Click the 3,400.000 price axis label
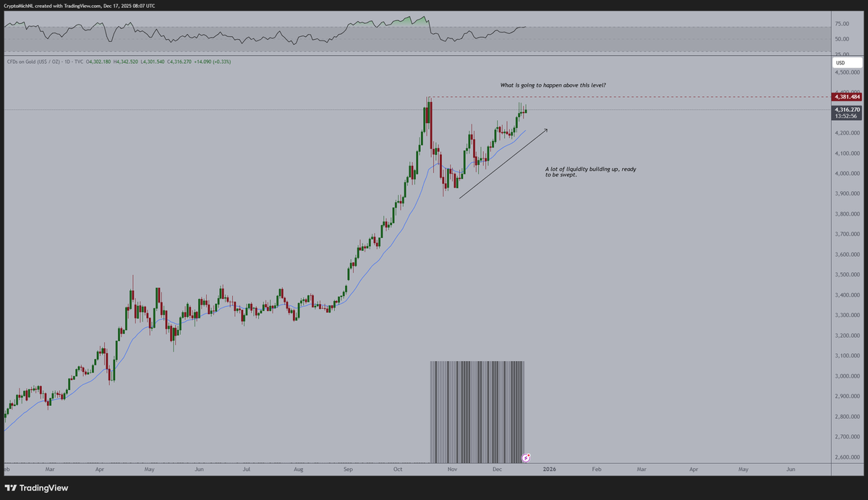 846,295
